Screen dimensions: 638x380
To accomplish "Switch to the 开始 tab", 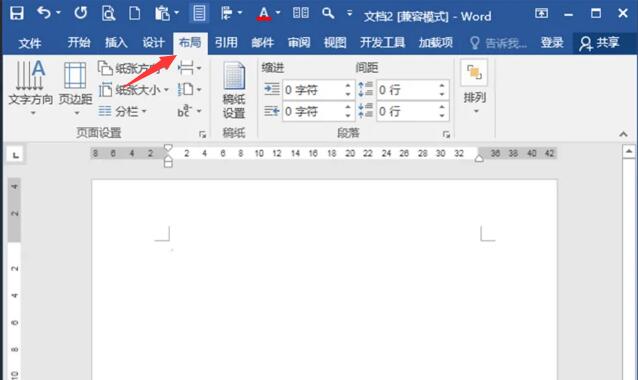I will click(x=79, y=42).
